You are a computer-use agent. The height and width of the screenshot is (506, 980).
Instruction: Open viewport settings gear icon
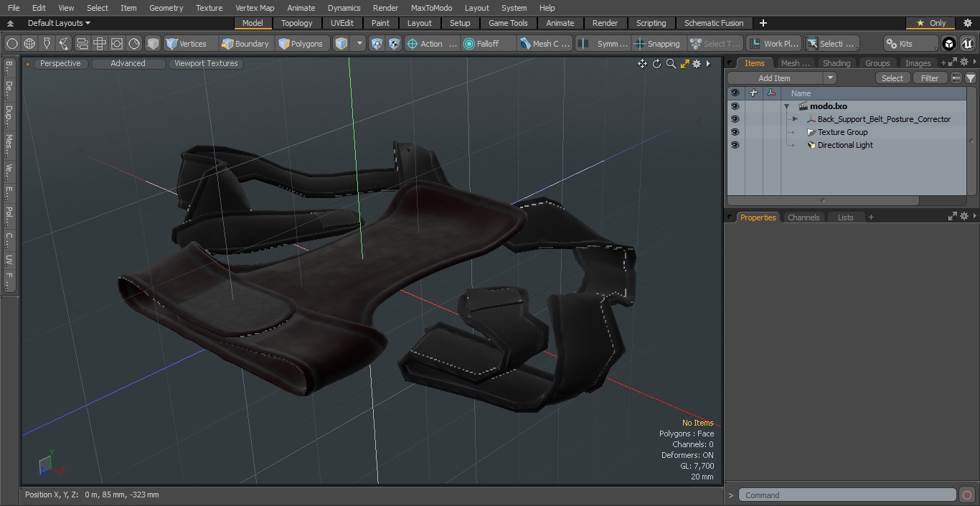pos(697,64)
